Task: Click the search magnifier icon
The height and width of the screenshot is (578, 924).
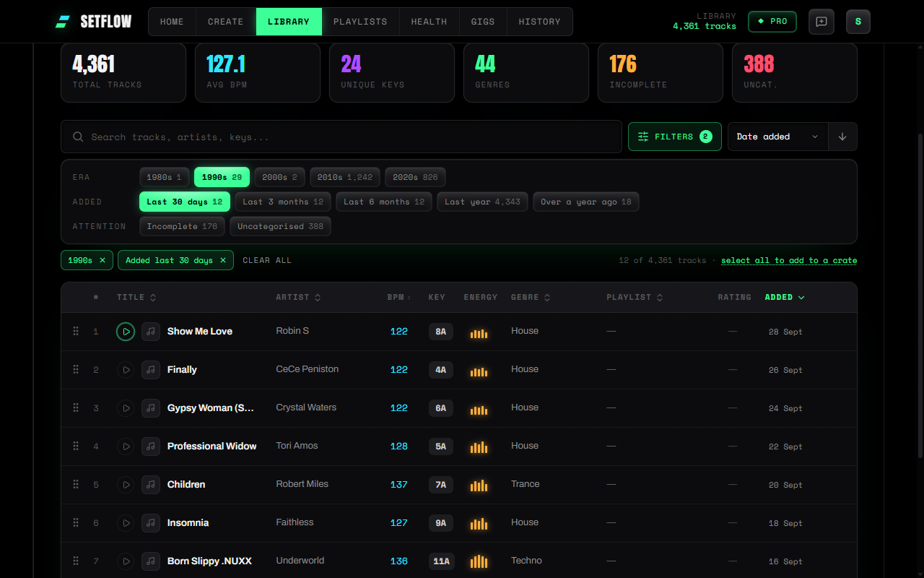Action: (x=78, y=137)
